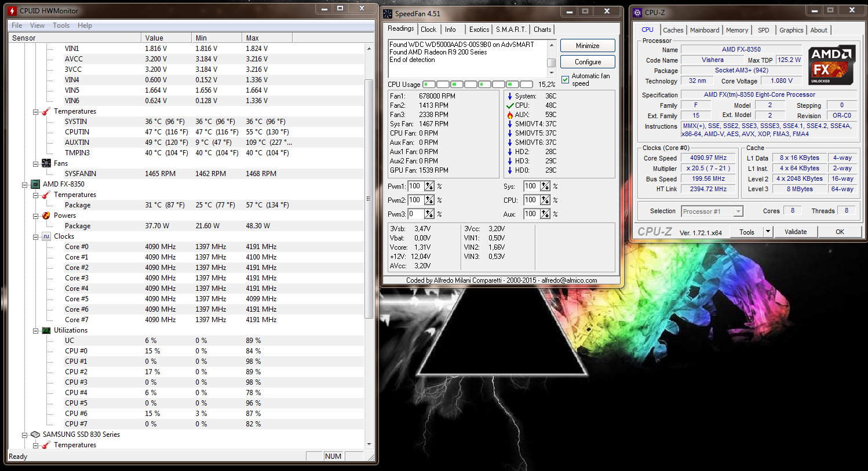Screen dimensions: 868x471
Task: Open the About tab in CPU-Z
Action: [x=819, y=30]
